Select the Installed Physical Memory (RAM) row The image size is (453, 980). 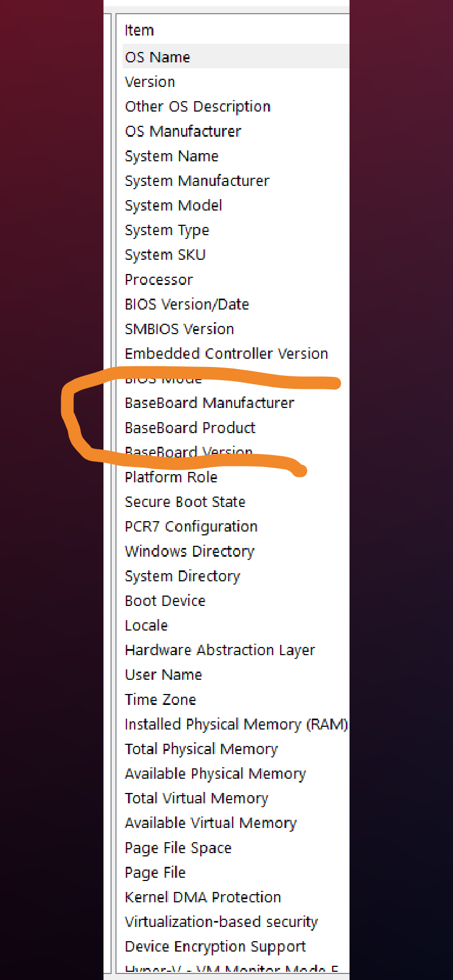tap(236, 724)
